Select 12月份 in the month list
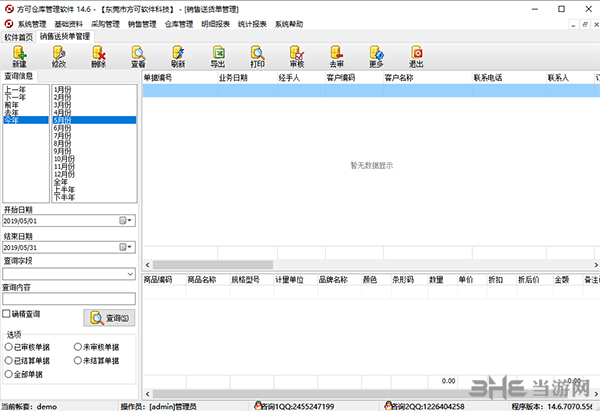The height and width of the screenshot is (411, 600). pyautogui.click(x=94, y=174)
